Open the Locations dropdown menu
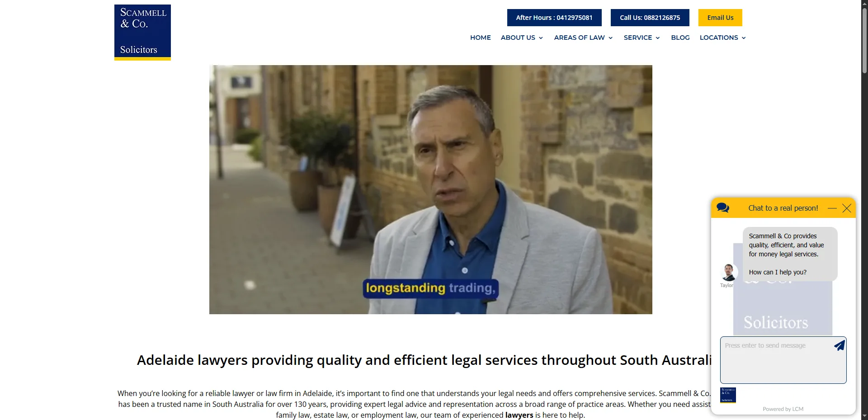The image size is (868, 420). (x=722, y=38)
